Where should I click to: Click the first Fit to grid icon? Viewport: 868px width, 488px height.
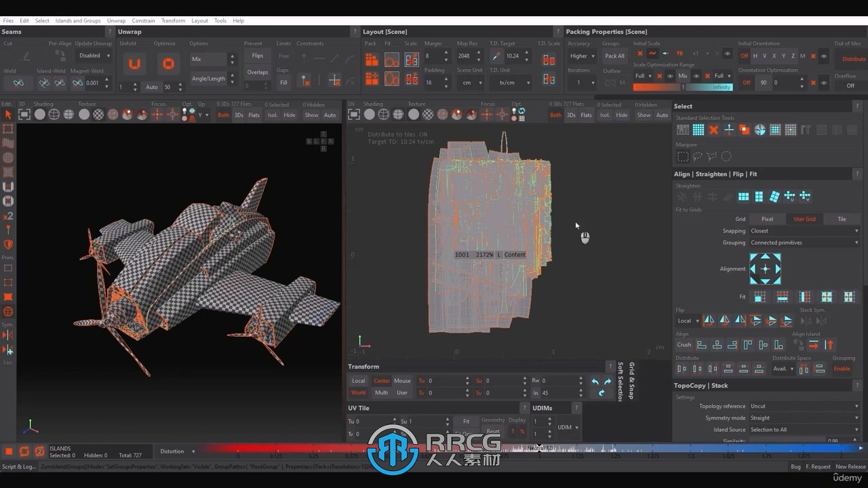[x=759, y=297]
